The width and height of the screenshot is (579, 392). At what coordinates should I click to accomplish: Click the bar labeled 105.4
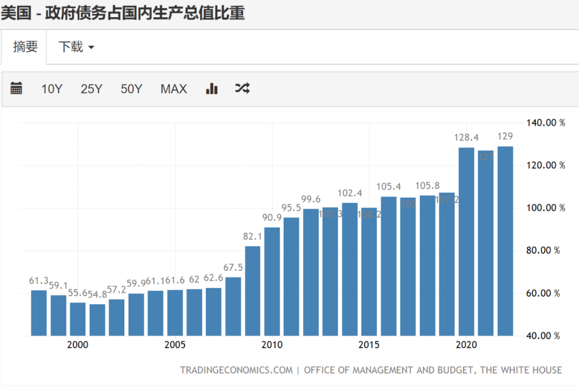pos(389,266)
